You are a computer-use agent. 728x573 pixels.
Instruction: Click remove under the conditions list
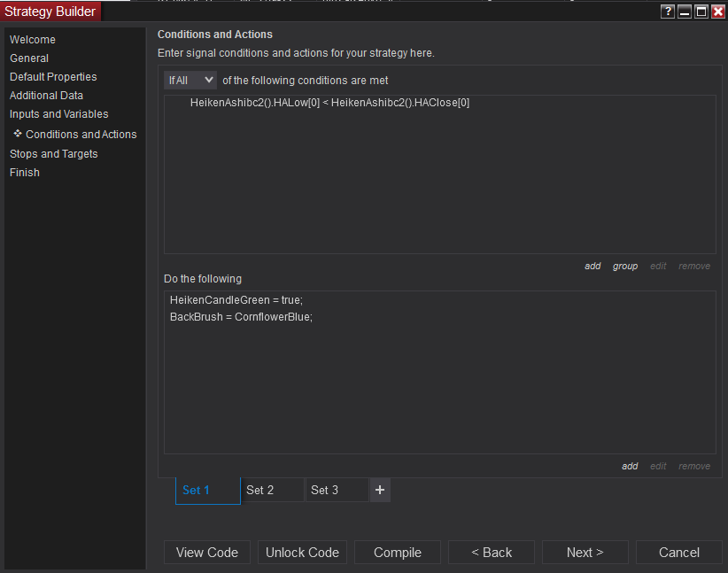(x=694, y=266)
